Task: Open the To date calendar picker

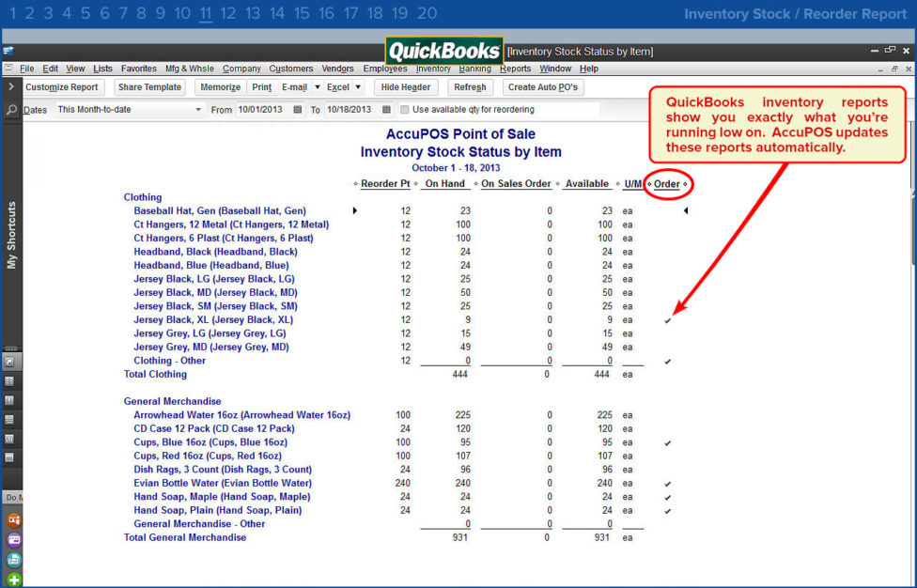Action: [386, 109]
